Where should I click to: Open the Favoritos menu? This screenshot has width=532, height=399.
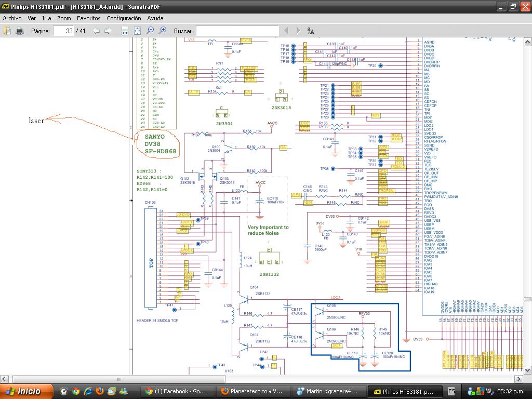pos(88,18)
